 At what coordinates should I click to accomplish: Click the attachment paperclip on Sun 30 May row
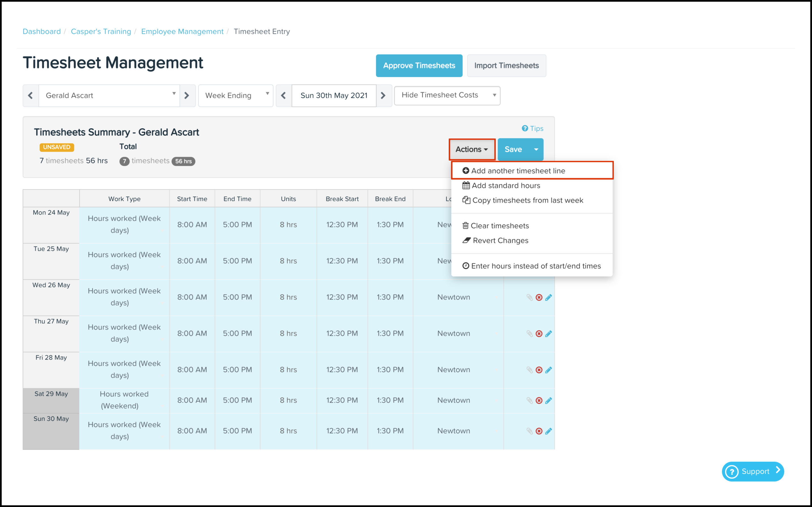click(x=529, y=431)
